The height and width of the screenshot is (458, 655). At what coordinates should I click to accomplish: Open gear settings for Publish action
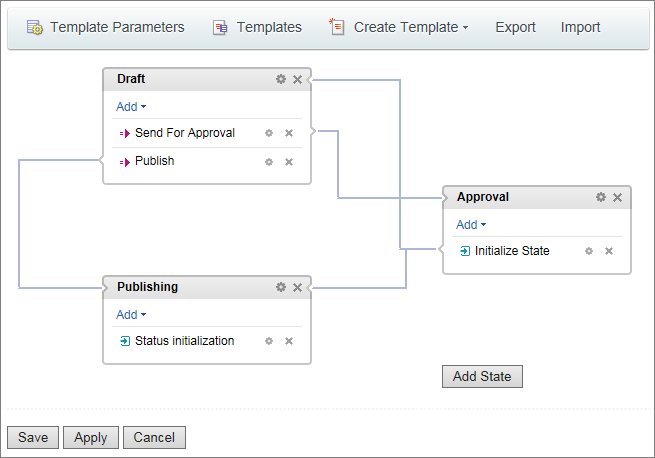point(269,162)
